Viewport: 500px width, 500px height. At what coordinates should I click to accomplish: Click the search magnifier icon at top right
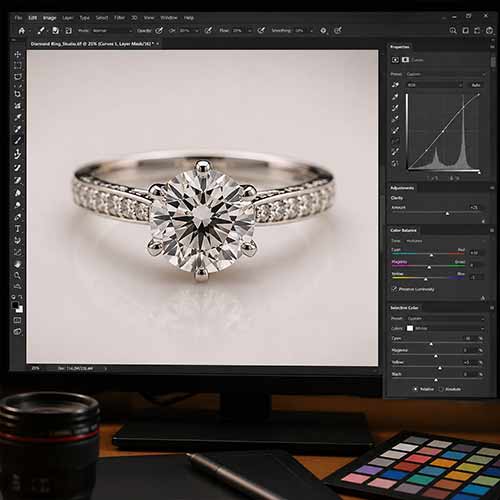tap(453, 31)
